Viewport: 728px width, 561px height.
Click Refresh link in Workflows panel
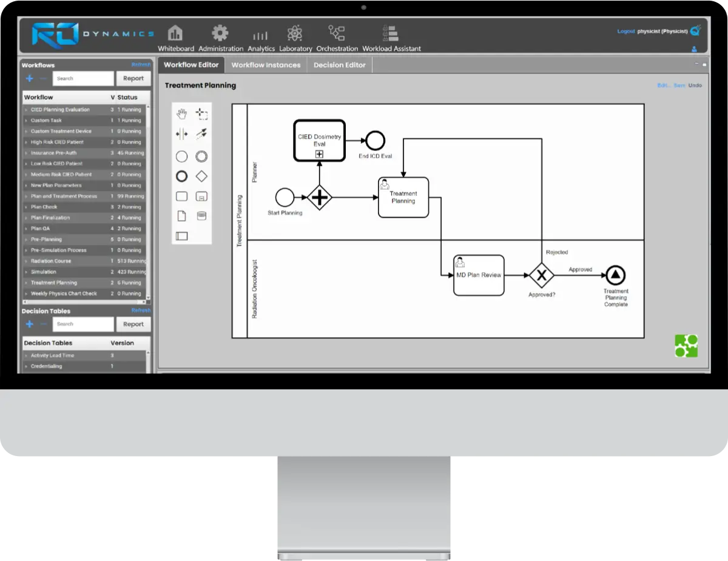141,65
